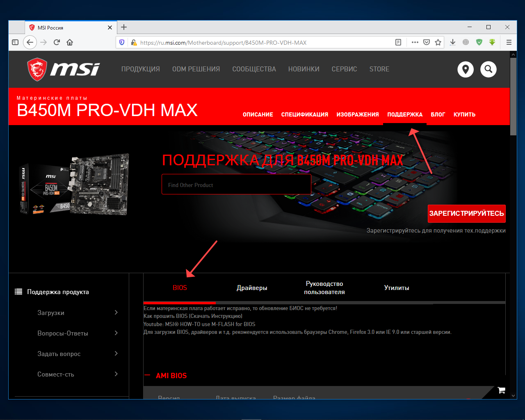
Task: Click the shopping cart icon
Action: 501,390
